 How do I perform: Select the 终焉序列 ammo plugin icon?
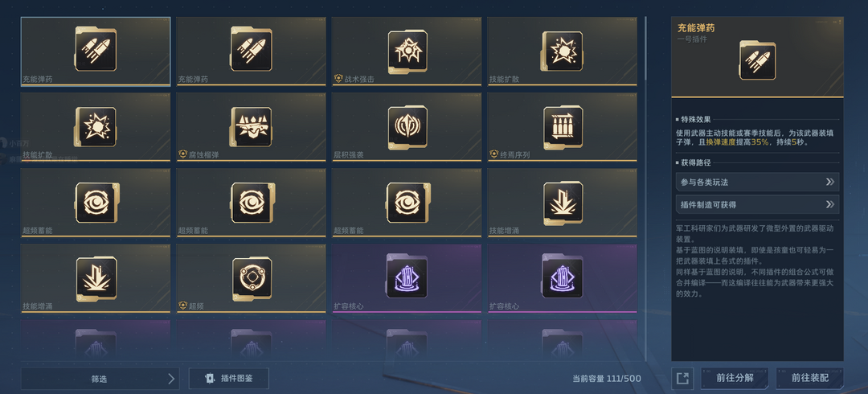click(563, 127)
